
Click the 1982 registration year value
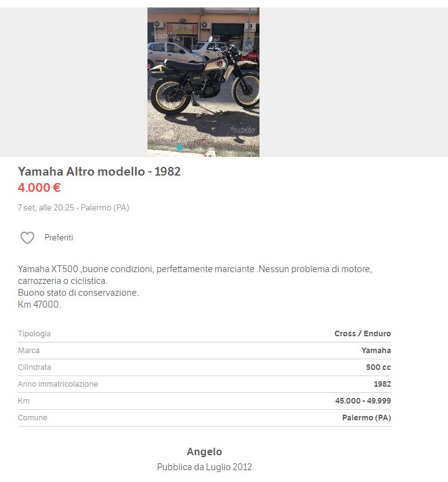382,384
